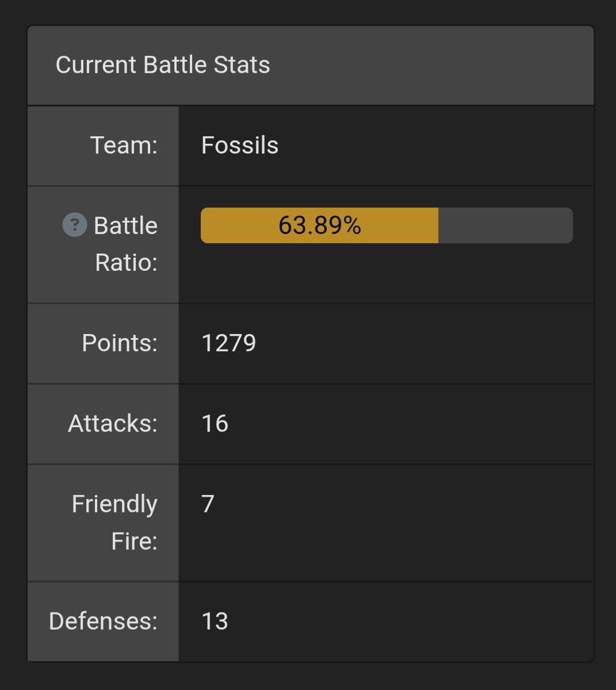Click the Points value 1279
The height and width of the screenshot is (690, 616).
click(229, 343)
